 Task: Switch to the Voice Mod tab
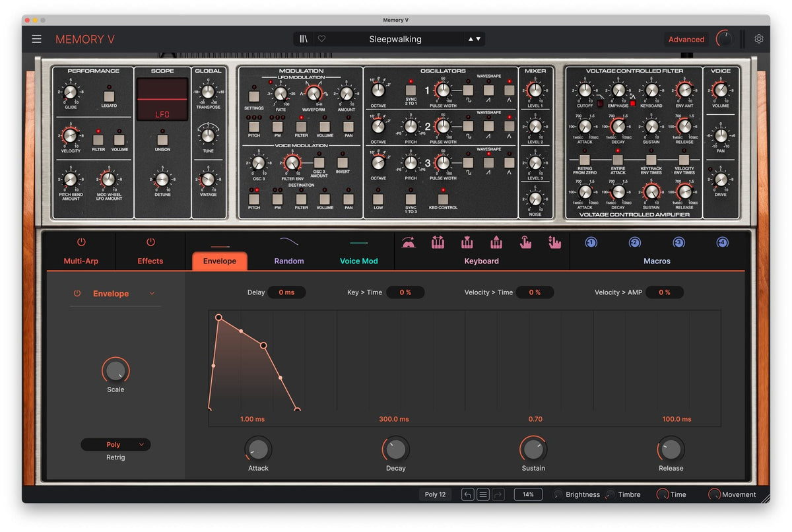pos(359,261)
